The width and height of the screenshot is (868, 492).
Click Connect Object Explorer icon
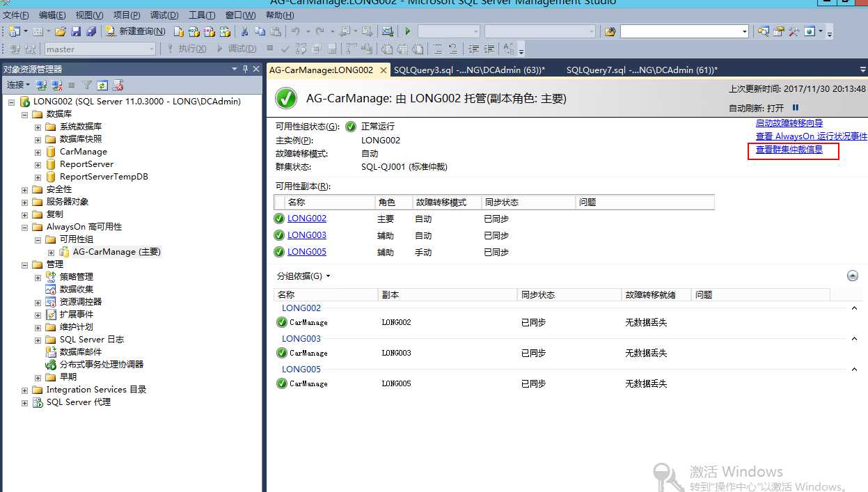[x=41, y=85]
